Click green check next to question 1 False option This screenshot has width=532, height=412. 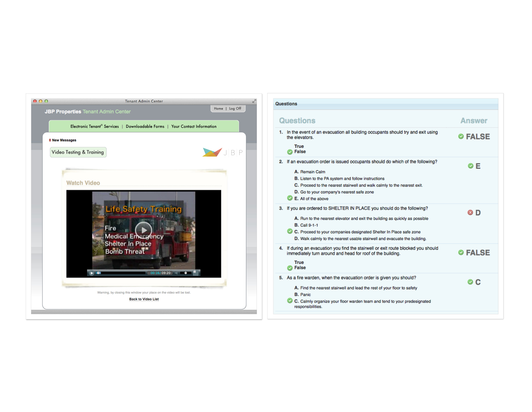point(290,152)
